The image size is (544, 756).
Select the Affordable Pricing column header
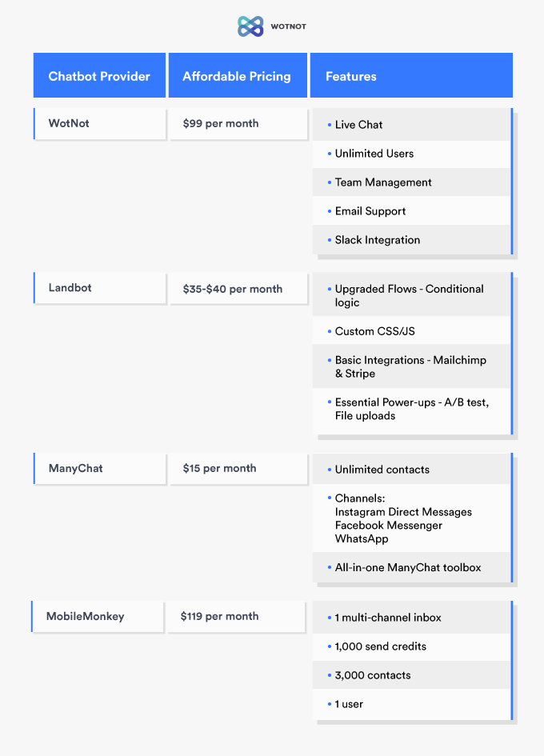(238, 75)
